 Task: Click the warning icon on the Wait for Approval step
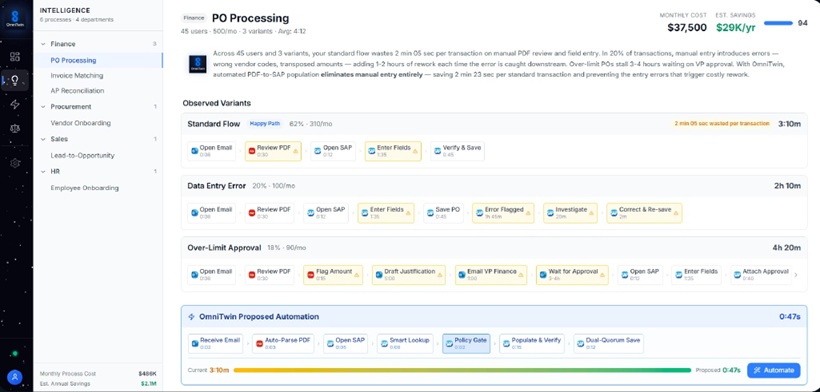[x=602, y=275]
